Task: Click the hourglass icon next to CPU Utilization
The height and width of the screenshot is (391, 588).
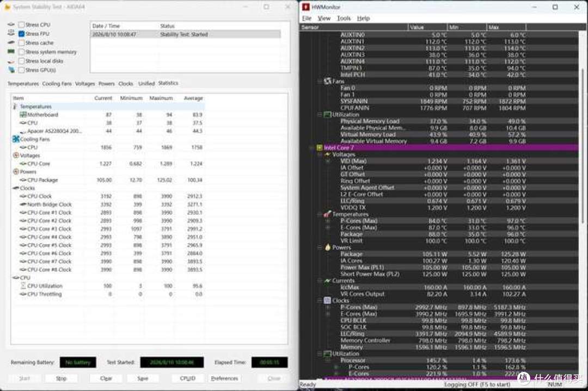Action: pos(23,286)
